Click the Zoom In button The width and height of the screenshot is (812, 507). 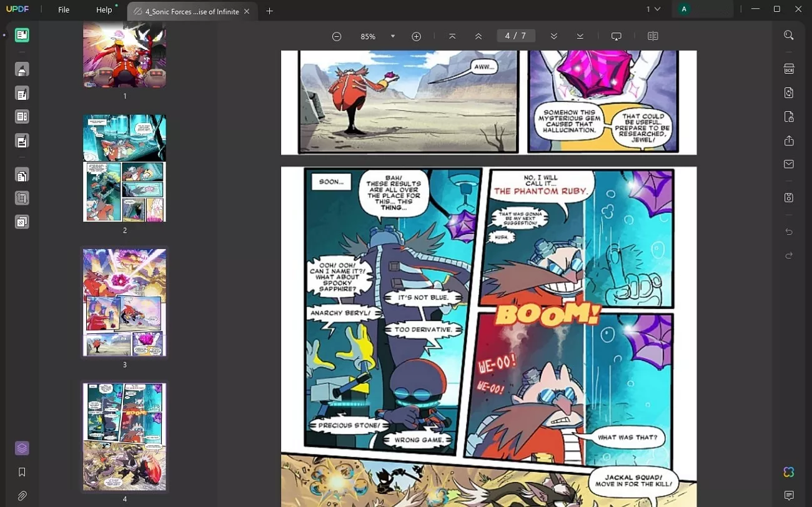[416, 36]
